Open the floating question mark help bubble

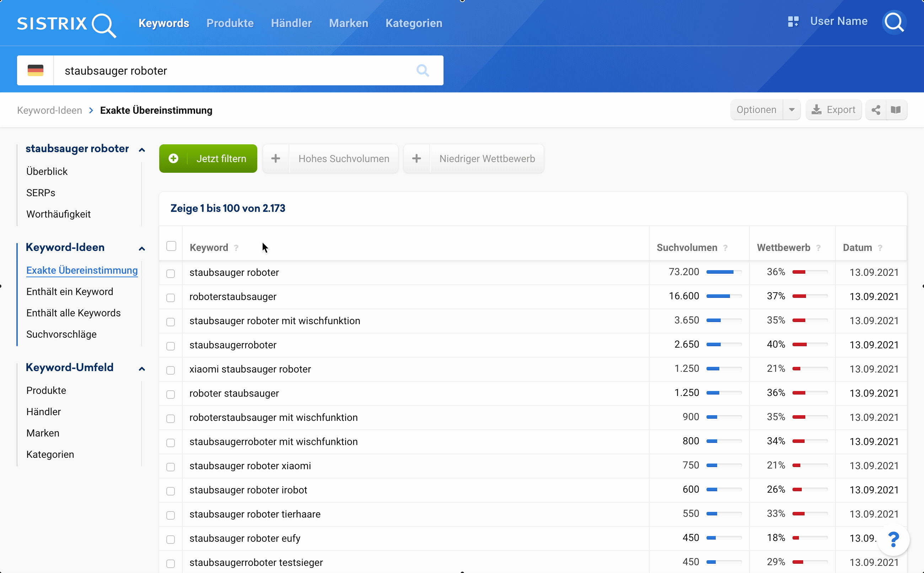[x=893, y=539]
